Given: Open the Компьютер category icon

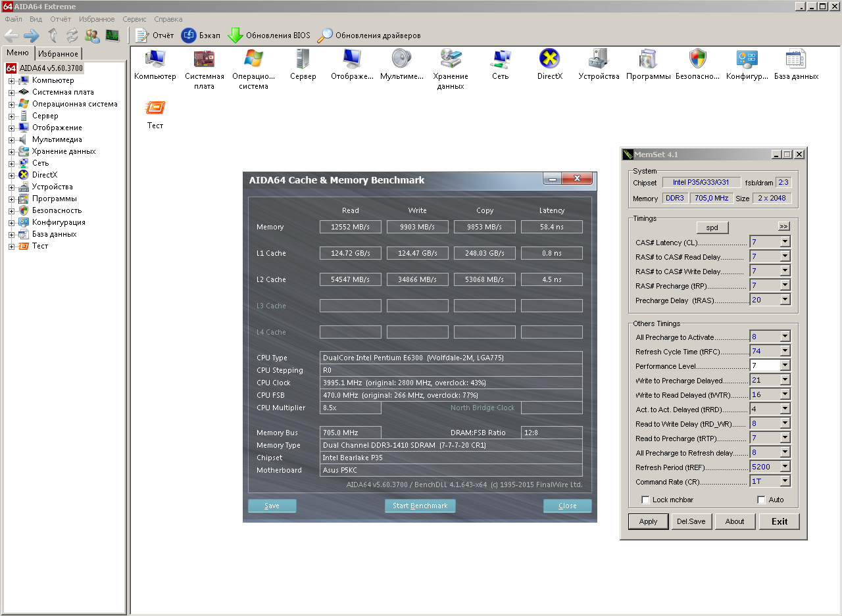Looking at the screenshot, I should tap(155, 59).
